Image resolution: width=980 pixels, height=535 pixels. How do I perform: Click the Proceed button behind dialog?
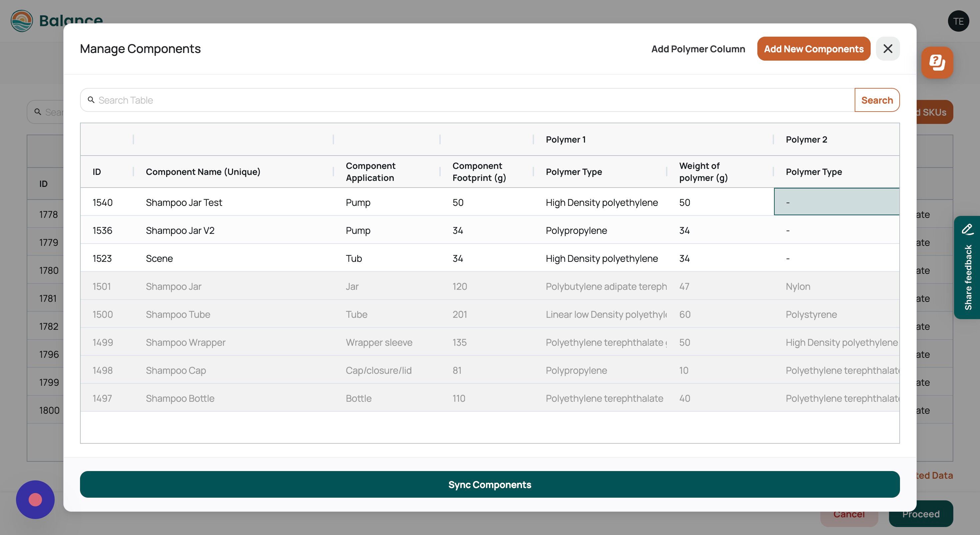tap(921, 514)
